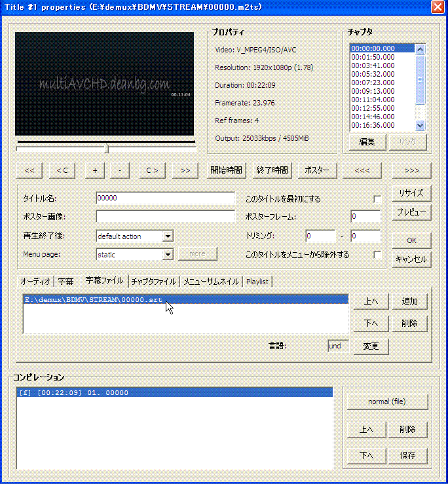Click the ポスター button
This screenshot has height=484, width=448.
(317, 170)
